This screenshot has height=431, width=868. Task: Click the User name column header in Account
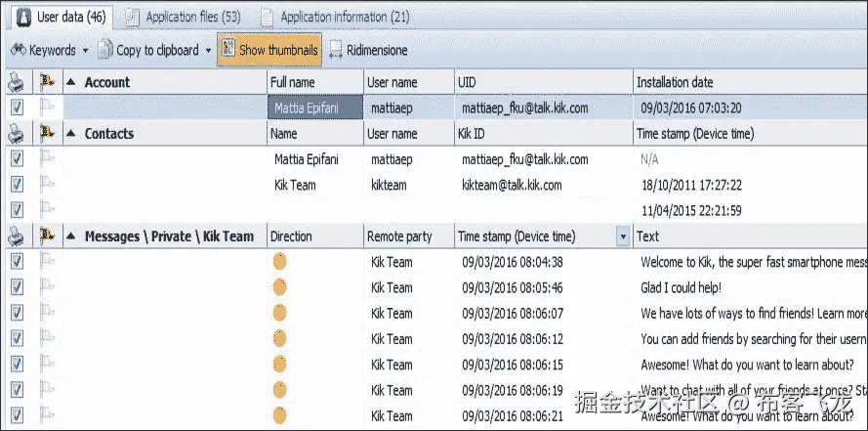tap(409, 82)
